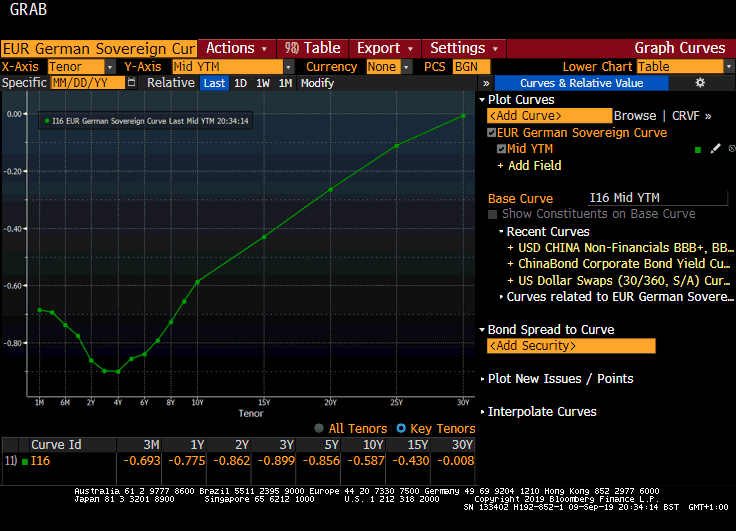Click the Add Security input field
Image resolution: width=736 pixels, height=531 pixels.
pos(571,346)
